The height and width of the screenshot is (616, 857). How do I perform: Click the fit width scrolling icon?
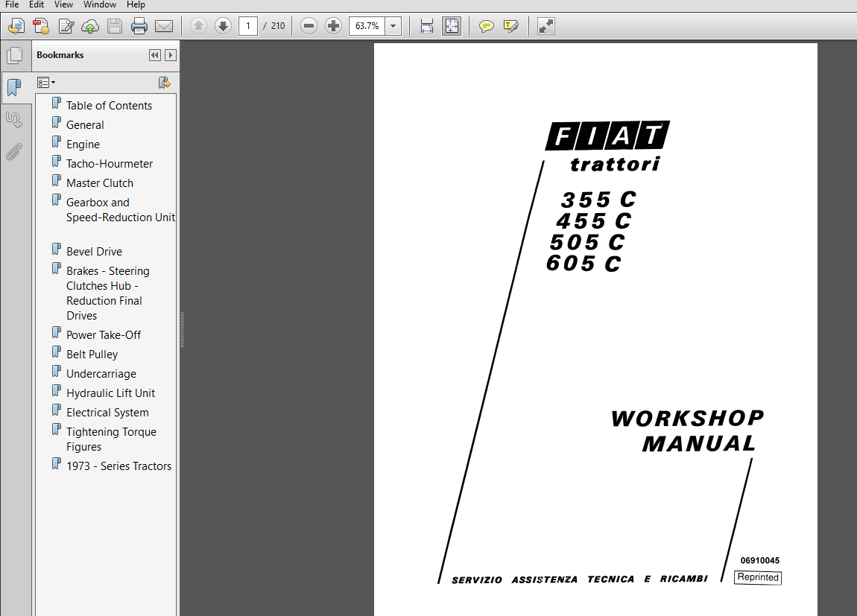[427, 25]
